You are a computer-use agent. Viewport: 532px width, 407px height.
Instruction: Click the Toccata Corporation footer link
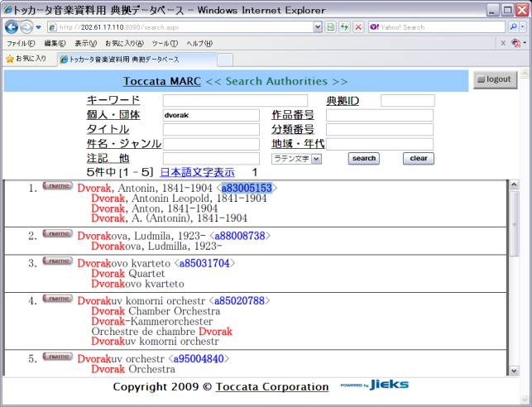tap(272, 387)
